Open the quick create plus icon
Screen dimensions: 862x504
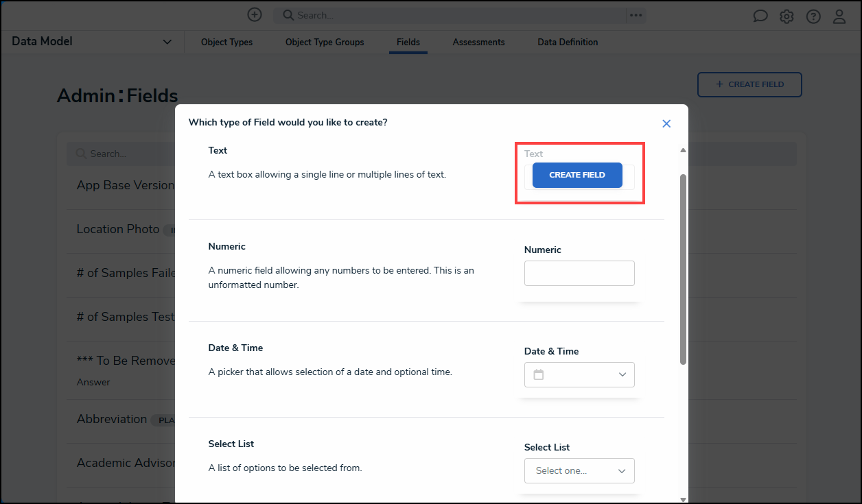[254, 14]
